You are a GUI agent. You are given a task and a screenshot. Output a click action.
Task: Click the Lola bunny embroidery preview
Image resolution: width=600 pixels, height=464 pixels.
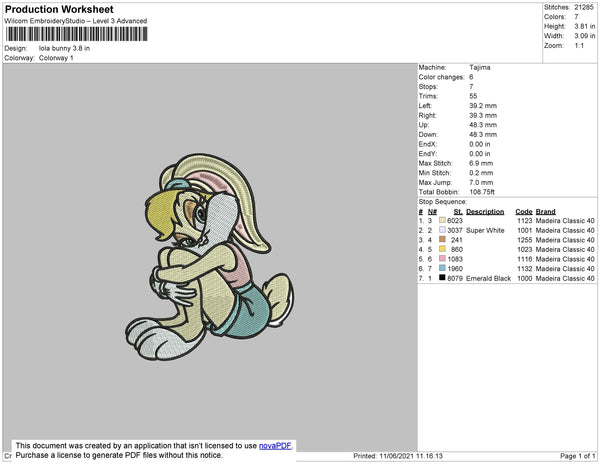(x=209, y=257)
